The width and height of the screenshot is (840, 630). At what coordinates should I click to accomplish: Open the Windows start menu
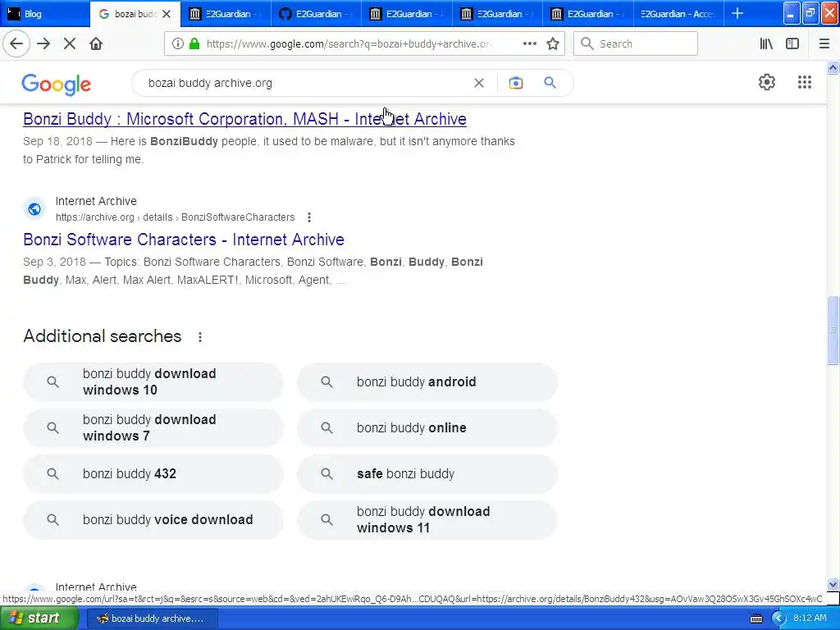pos(39,619)
